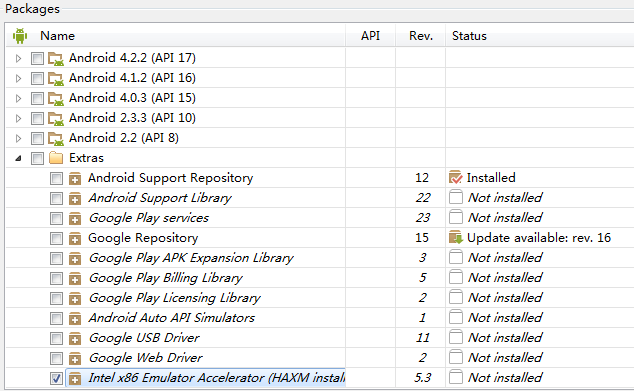Click the 'Update available: rev. 16' status text
This screenshot has height=391, width=634.
tap(539, 238)
